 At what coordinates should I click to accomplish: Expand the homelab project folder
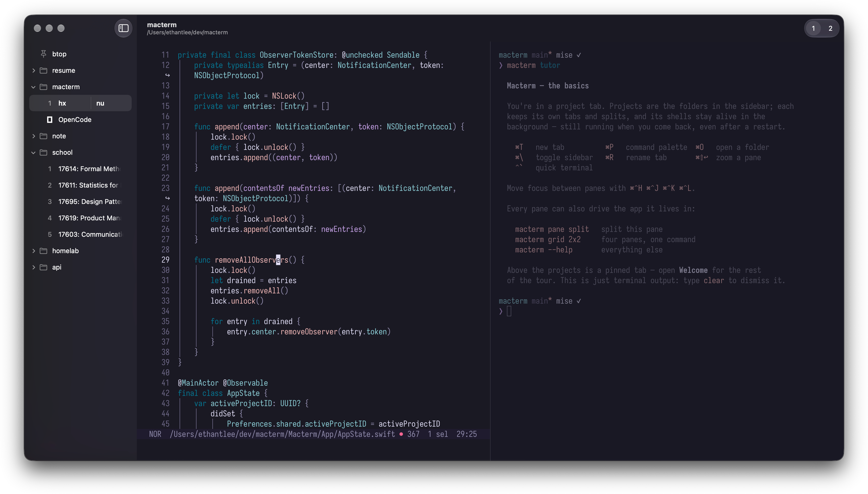coord(34,251)
